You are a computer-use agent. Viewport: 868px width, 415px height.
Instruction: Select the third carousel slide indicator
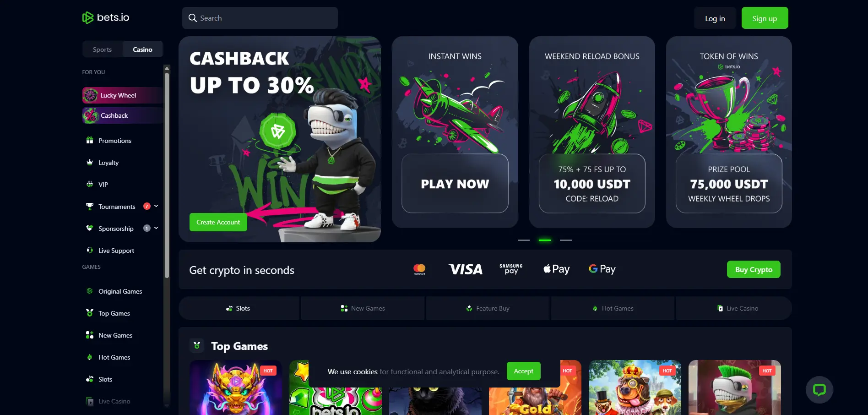[x=566, y=240]
